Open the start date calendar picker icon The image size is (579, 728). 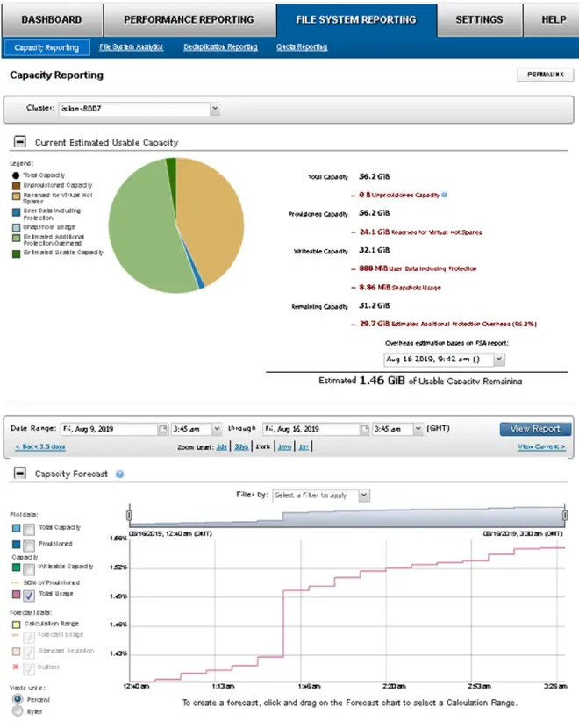coord(162,429)
